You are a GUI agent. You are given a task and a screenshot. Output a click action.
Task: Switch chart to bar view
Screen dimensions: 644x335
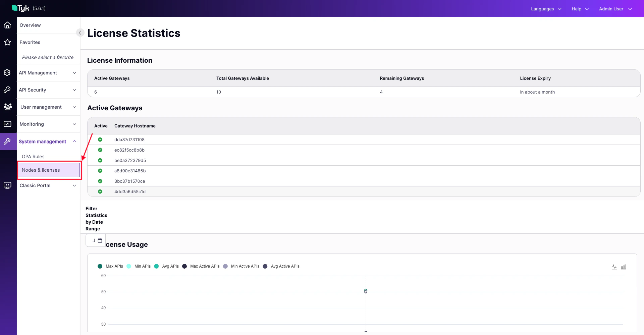[624, 267]
